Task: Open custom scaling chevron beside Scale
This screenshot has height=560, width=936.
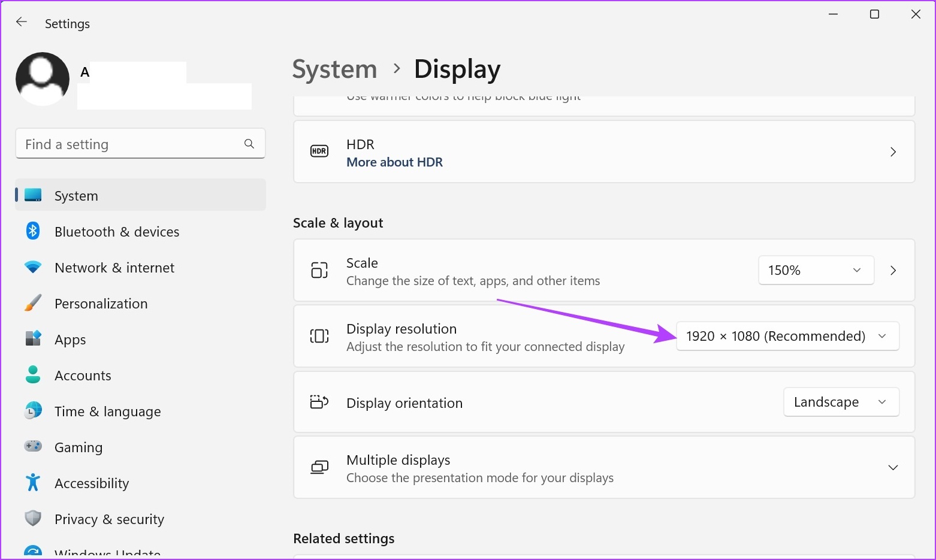Action: click(893, 270)
